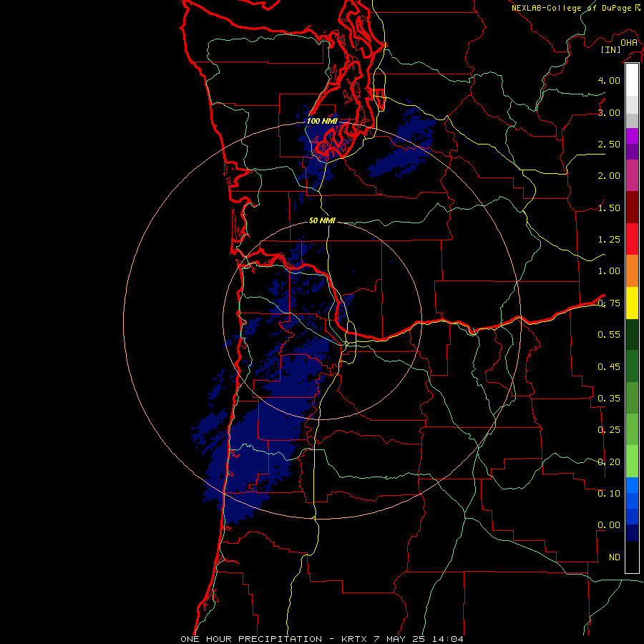Click the orange 1.00 inch legend swatch
Screen dimensions: 644x644
click(632, 271)
